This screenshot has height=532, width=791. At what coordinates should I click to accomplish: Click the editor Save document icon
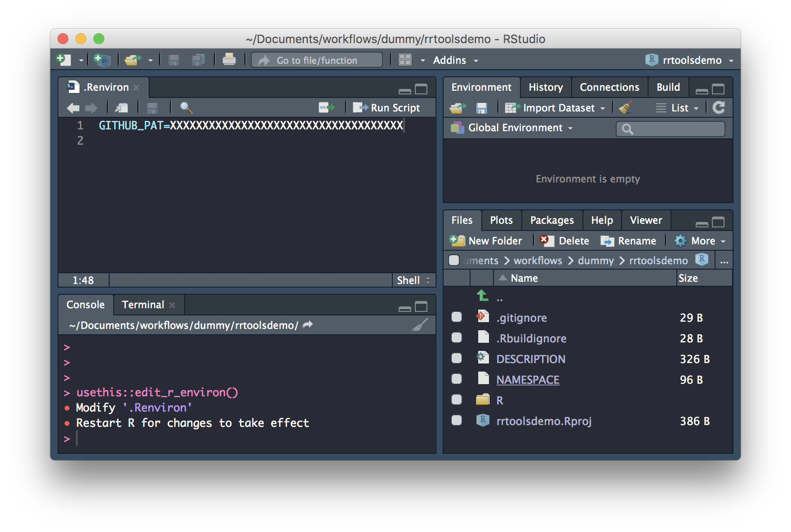(x=152, y=108)
